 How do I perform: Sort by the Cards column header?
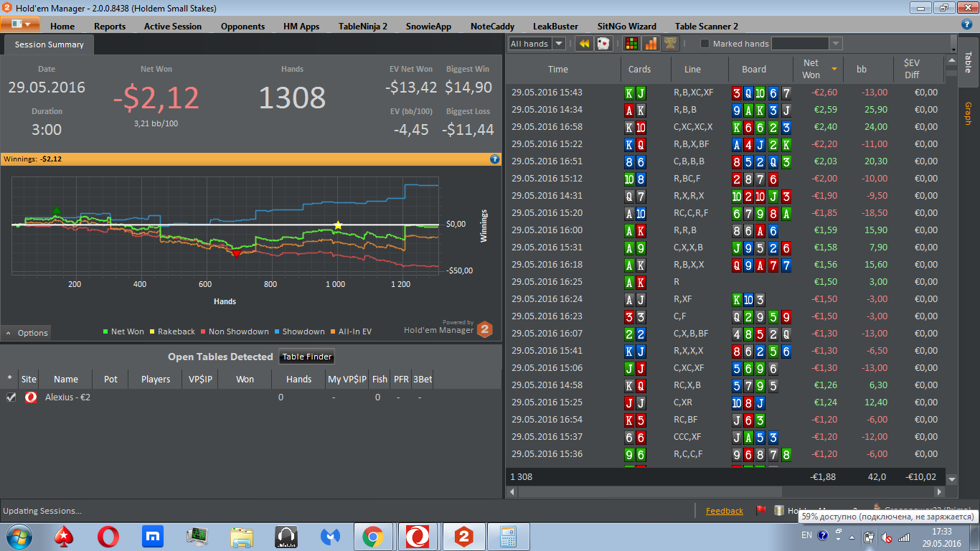[639, 70]
